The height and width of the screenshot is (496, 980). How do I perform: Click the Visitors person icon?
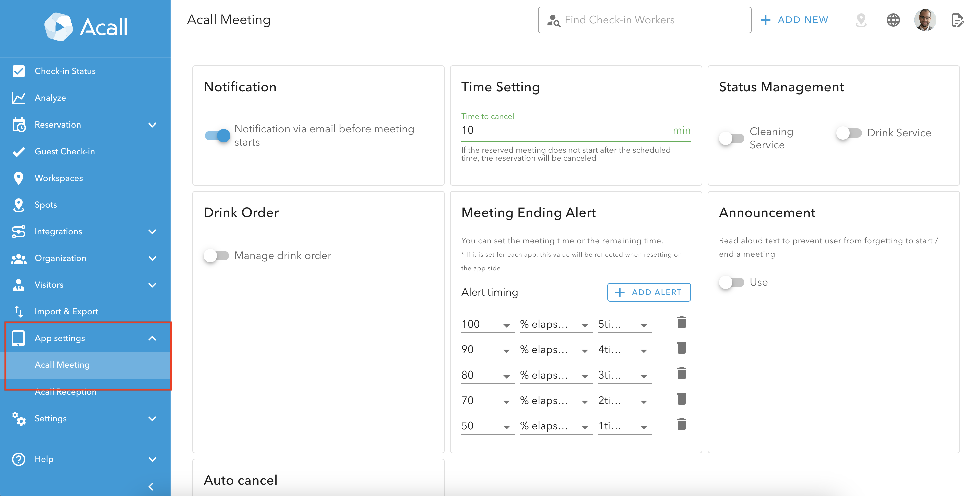pos(18,285)
